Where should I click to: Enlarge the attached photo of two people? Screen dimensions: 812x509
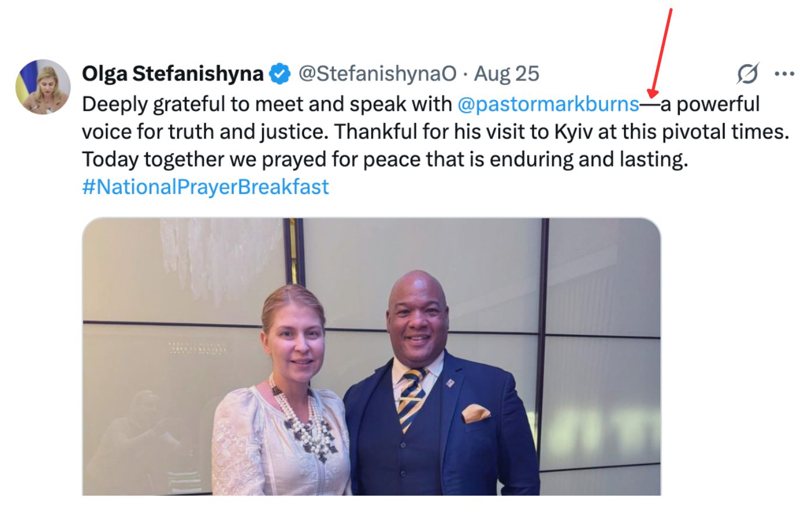click(x=372, y=356)
